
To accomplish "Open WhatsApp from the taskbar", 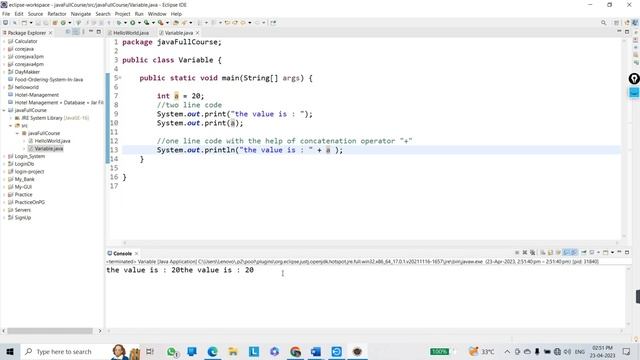I will tap(171, 351).
